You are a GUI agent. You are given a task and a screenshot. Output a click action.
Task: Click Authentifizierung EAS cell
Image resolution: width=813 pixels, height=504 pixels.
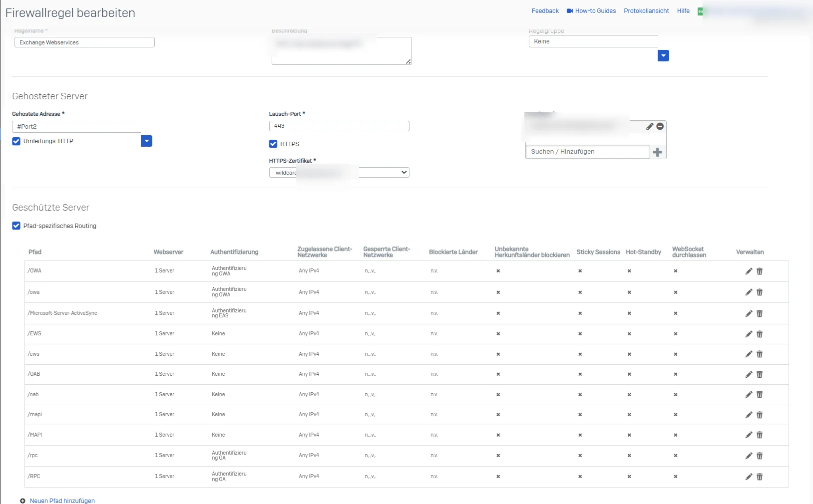(229, 313)
